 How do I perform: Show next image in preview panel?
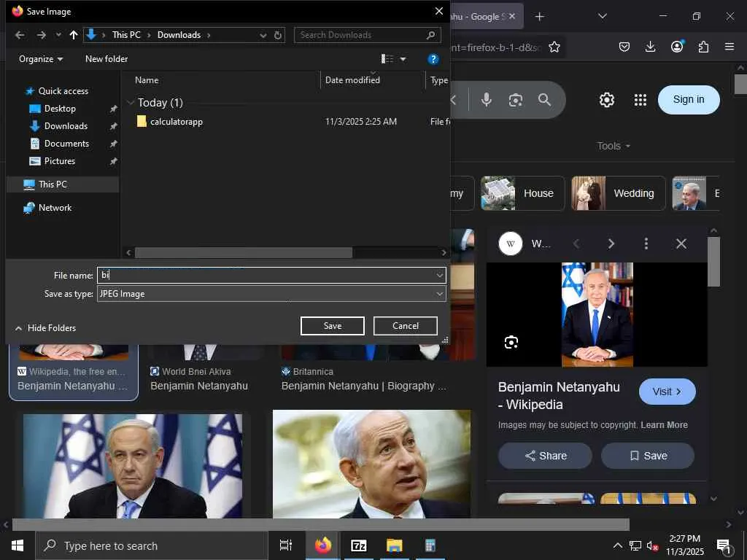(x=611, y=244)
